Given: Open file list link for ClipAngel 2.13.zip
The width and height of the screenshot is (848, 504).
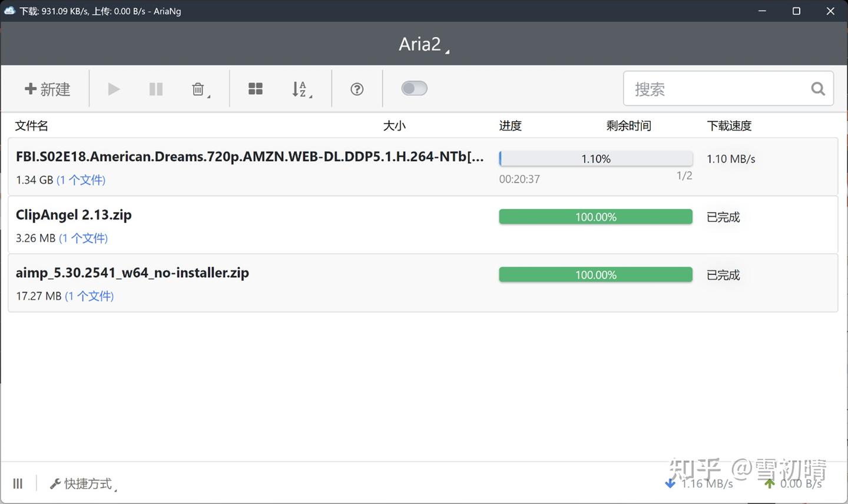Looking at the screenshot, I should click(83, 238).
